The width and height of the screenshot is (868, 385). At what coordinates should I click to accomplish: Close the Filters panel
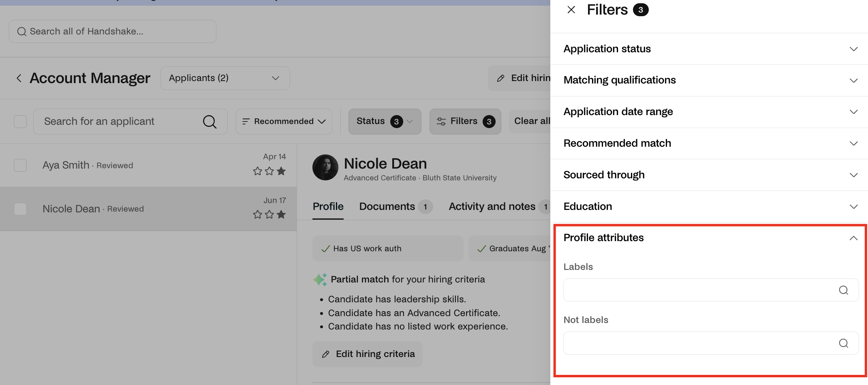click(571, 10)
